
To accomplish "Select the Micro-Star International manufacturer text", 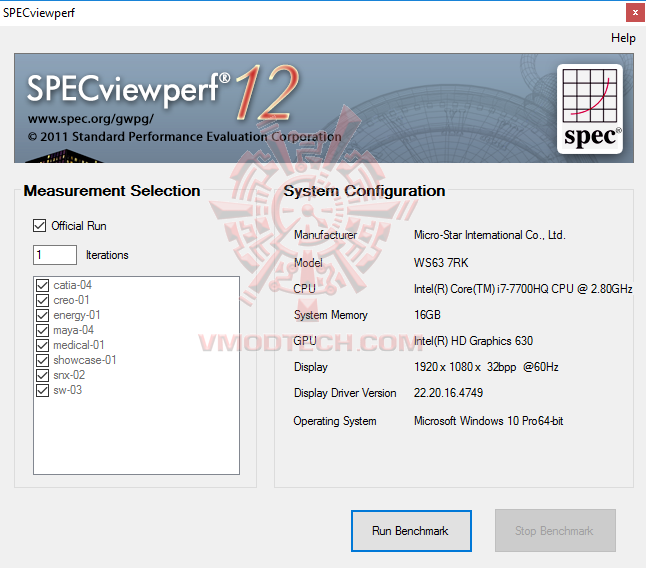I will (489, 235).
